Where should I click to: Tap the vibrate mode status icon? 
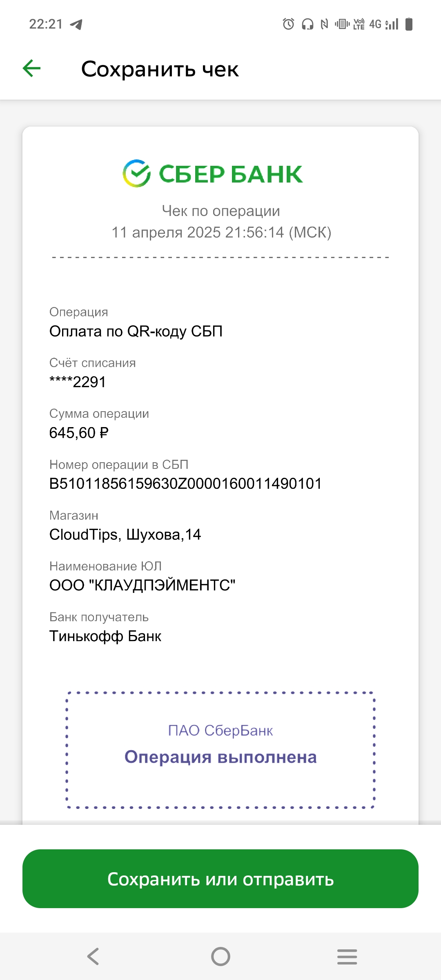click(342, 24)
